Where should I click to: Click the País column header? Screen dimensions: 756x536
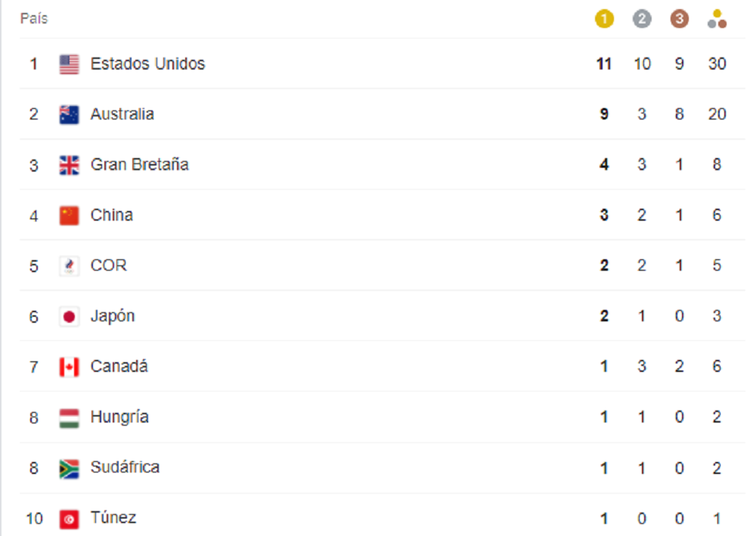click(34, 18)
